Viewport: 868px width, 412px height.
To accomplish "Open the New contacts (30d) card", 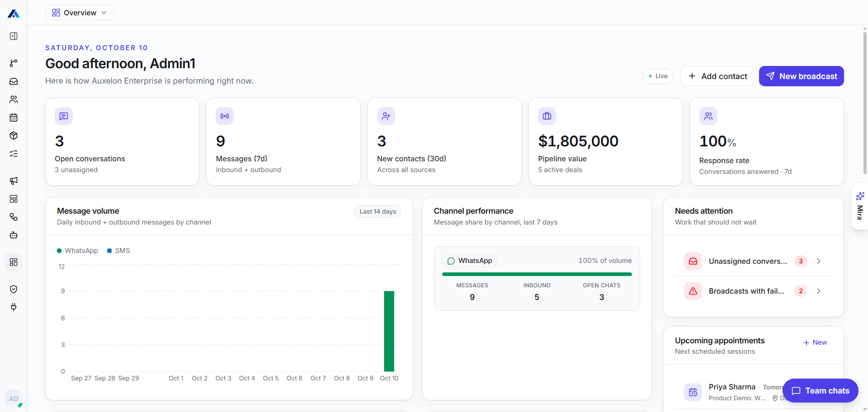I will click(444, 142).
